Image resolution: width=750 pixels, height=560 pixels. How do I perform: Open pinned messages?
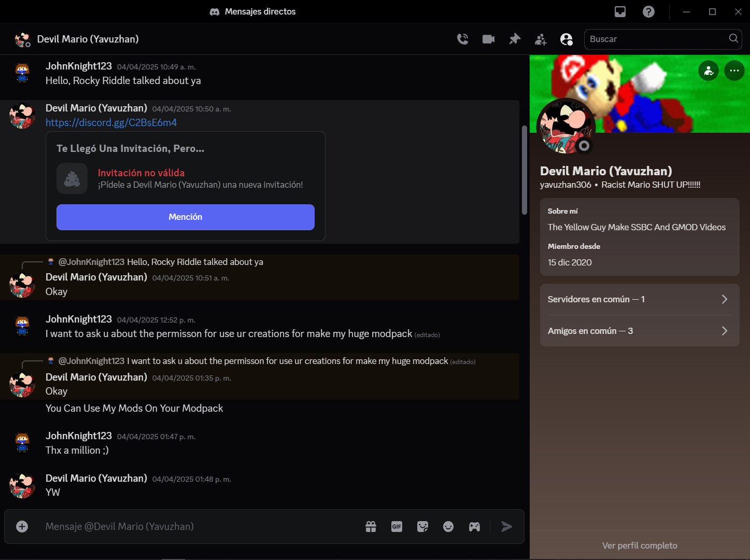tap(514, 39)
